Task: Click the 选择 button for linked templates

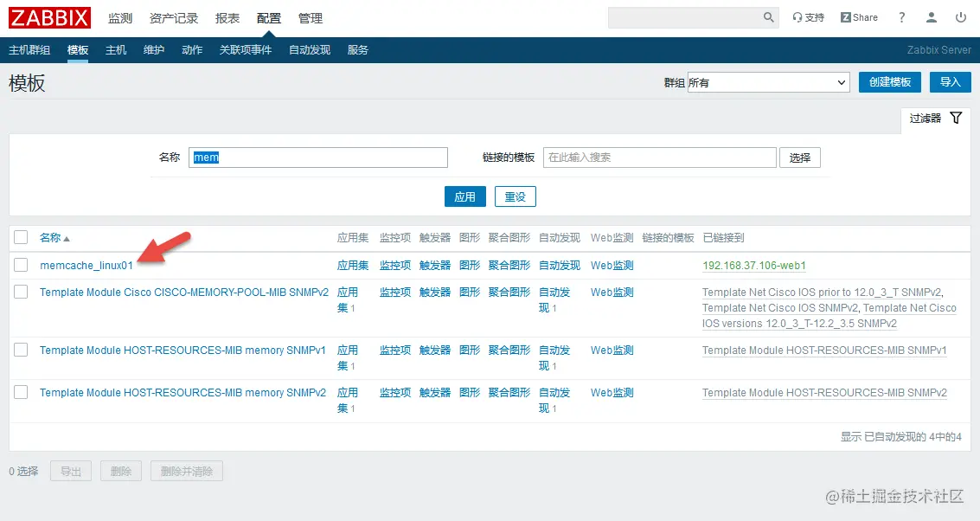Action: click(x=800, y=158)
